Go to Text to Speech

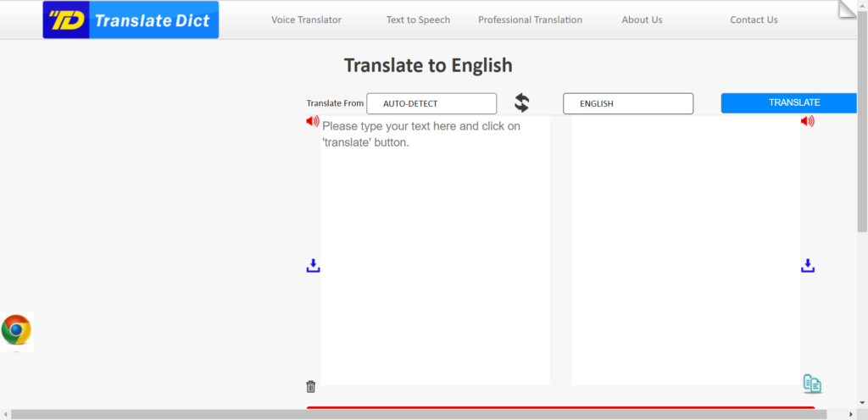[418, 19]
